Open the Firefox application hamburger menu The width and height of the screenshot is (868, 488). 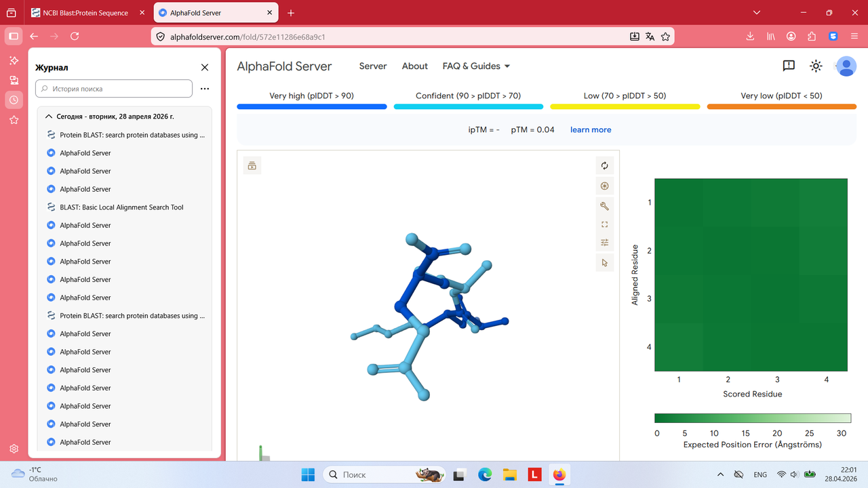point(854,37)
